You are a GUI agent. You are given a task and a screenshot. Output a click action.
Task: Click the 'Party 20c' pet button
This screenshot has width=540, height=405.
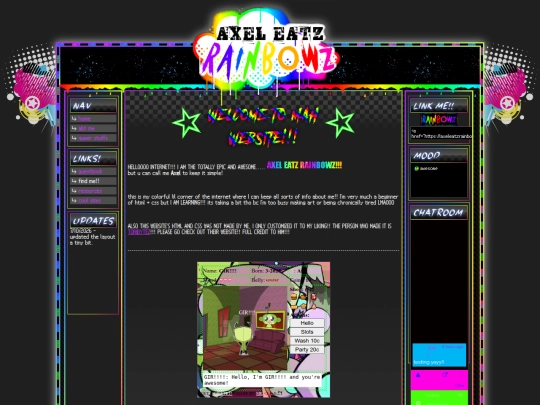(307, 349)
